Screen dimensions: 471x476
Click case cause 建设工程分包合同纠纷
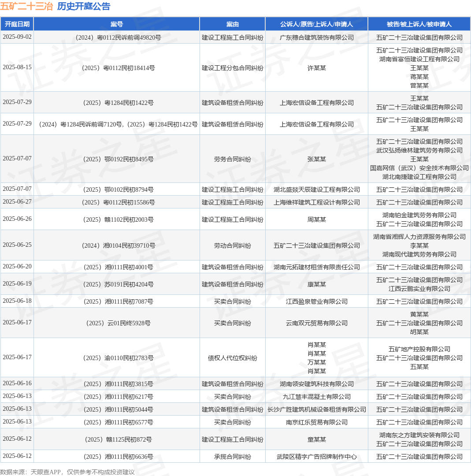[x=233, y=68]
